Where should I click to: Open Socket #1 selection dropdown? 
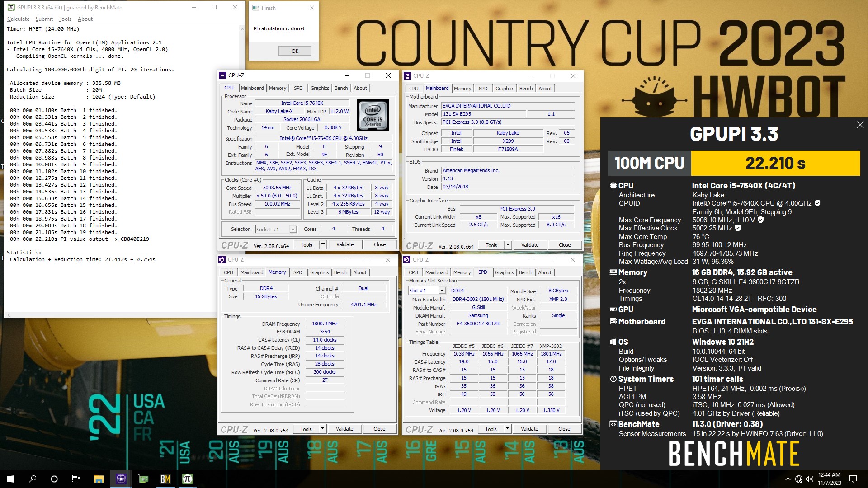coord(293,230)
